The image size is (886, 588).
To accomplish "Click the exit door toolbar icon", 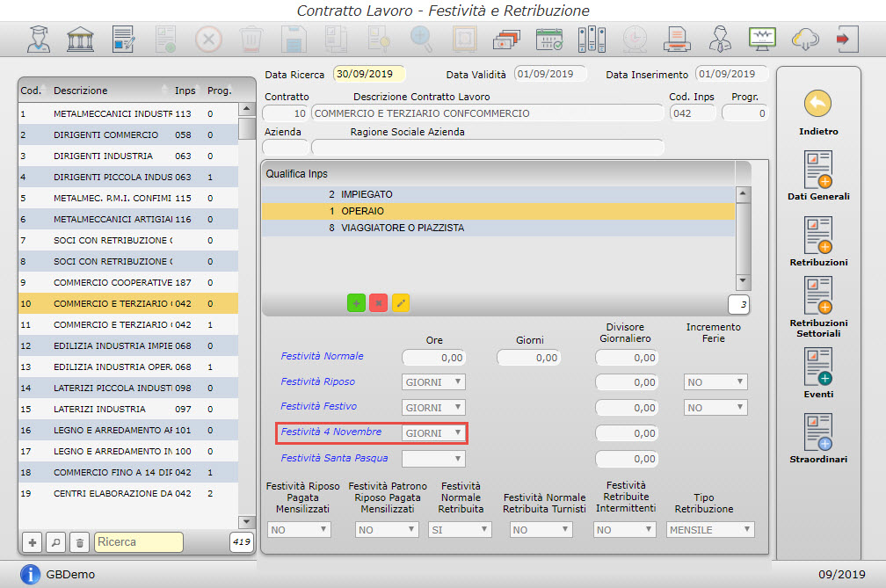I will click(x=847, y=40).
